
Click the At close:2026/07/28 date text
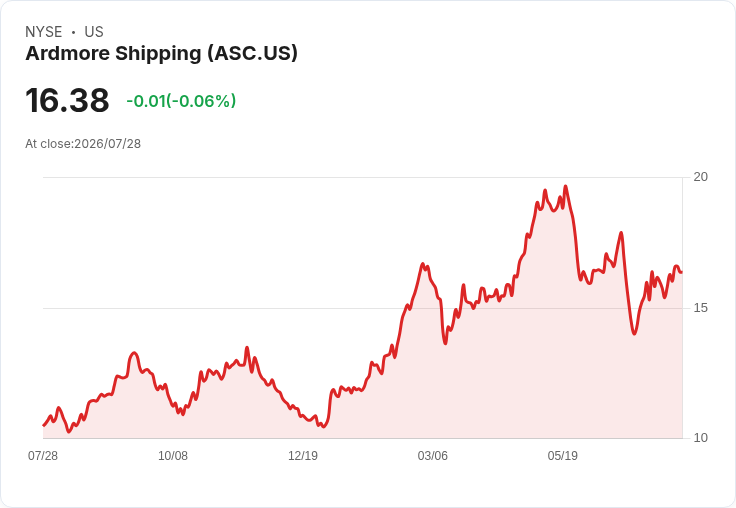coord(83,144)
